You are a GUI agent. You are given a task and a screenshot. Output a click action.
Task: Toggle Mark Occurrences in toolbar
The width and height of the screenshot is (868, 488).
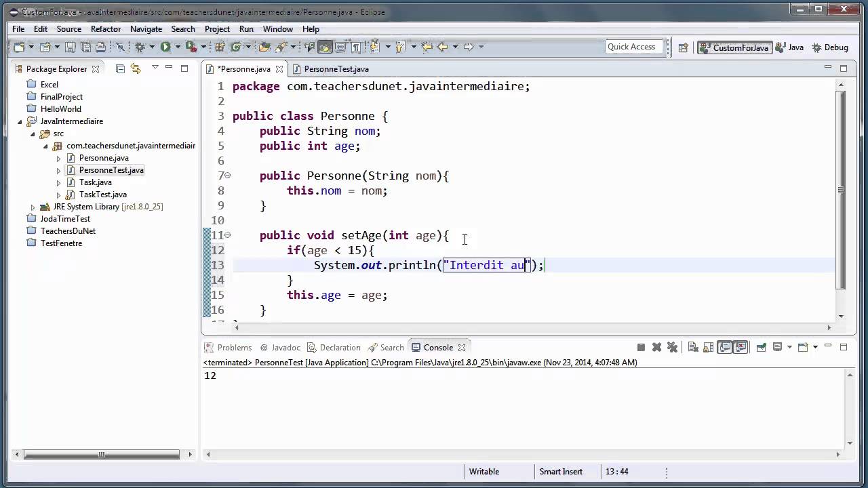pos(325,47)
